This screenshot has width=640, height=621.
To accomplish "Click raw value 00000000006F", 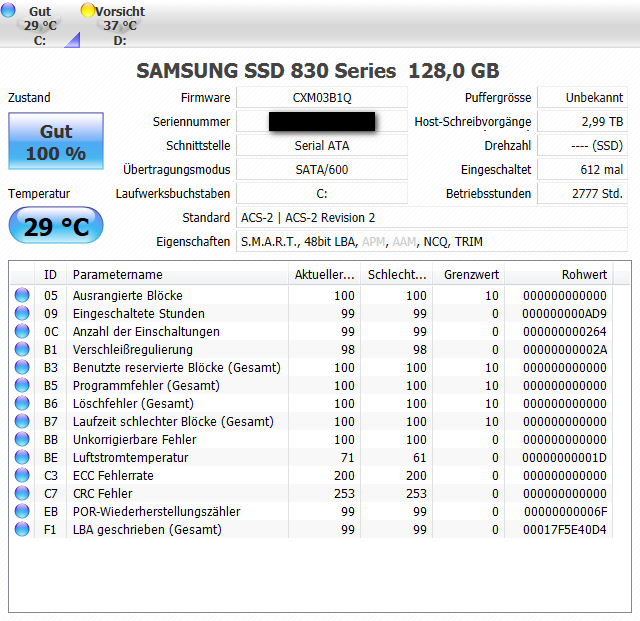I will coord(565,512).
